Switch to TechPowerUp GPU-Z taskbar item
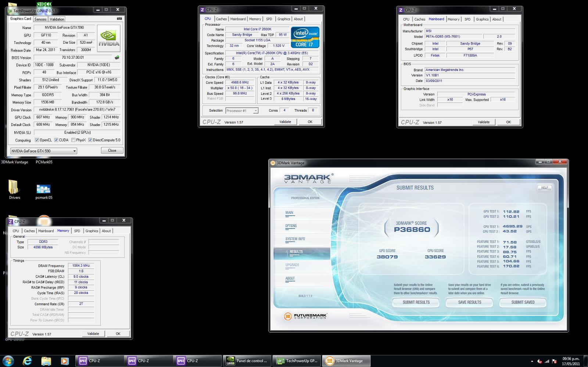This screenshot has height=367, width=588. click(x=297, y=361)
